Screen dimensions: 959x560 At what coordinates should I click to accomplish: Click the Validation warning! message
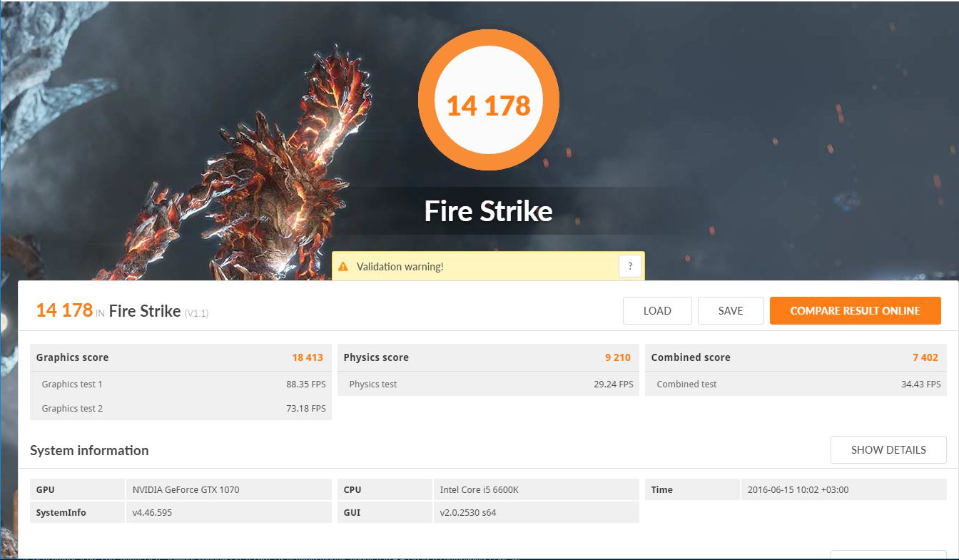coord(400,267)
